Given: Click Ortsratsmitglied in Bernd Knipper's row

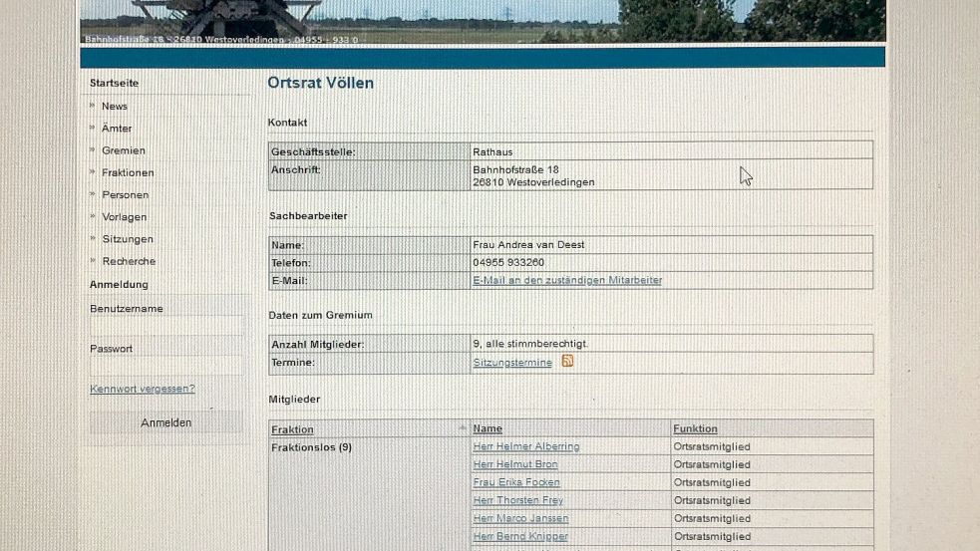Looking at the screenshot, I should click(x=712, y=536).
